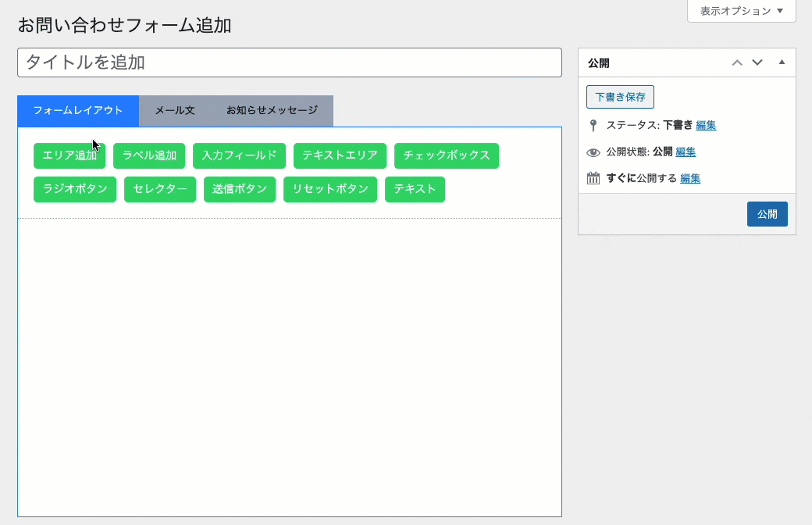The height and width of the screenshot is (525, 812).
Task: Move the 公開 panel up with the arrow
Action: tap(736, 63)
